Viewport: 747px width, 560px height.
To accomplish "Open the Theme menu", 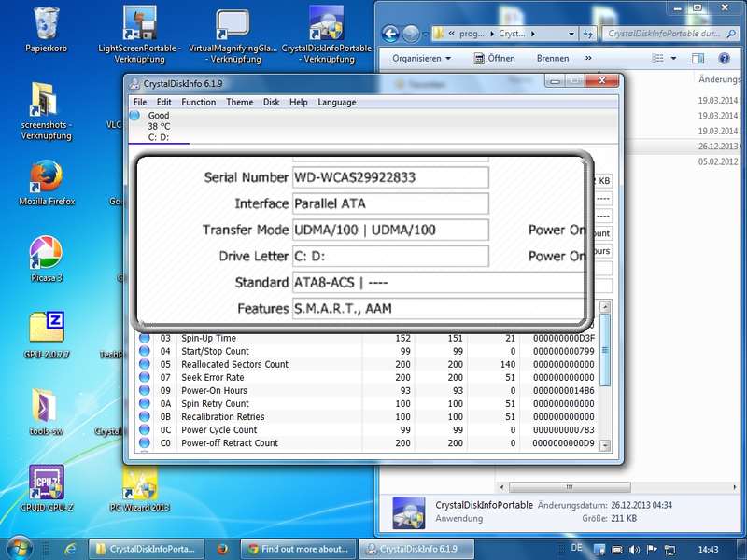I will coord(239,102).
